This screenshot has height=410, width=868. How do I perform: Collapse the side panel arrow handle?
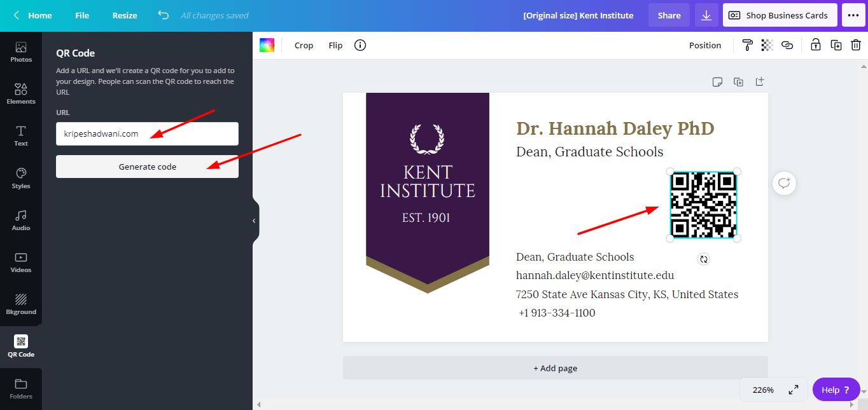(255, 221)
